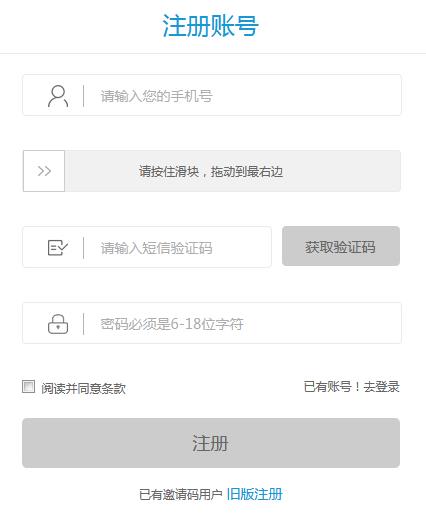Click the 获取验证码 button
The image size is (426, 527).
[341, 246]
